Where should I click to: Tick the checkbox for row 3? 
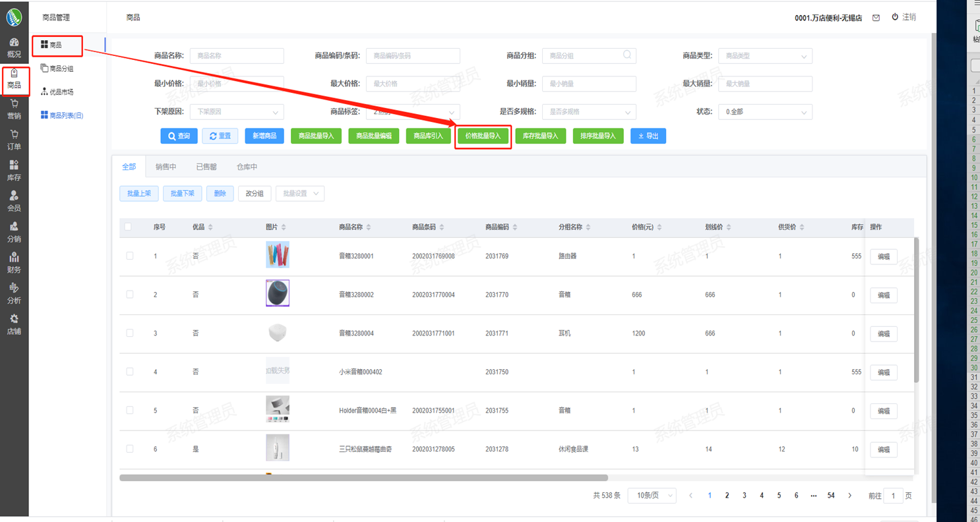tap(130, 333)
